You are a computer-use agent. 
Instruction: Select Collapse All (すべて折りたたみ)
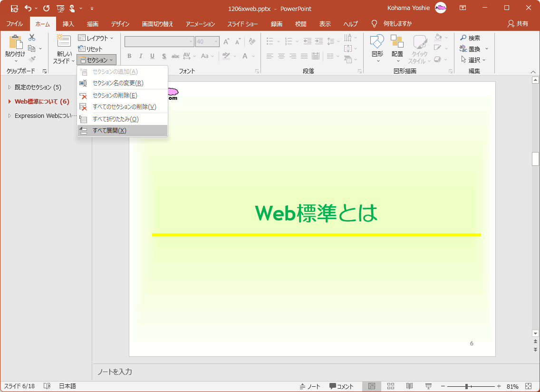[122, 119]
